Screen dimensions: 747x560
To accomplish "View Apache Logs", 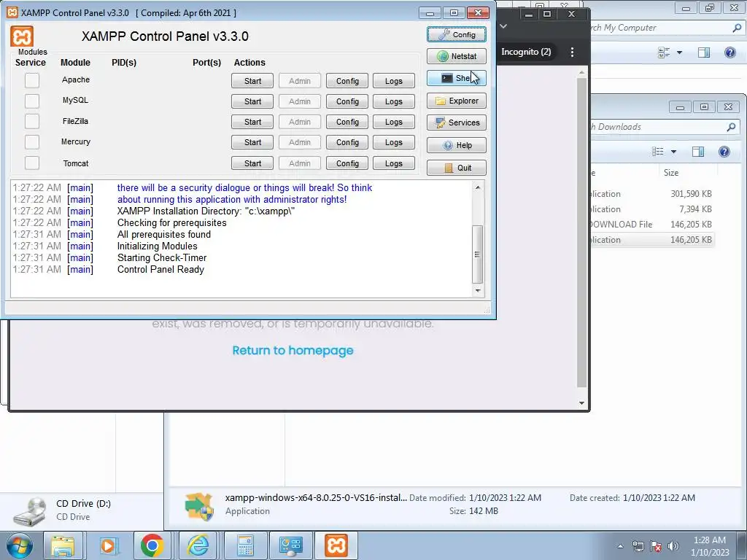I will click(393, 81).
